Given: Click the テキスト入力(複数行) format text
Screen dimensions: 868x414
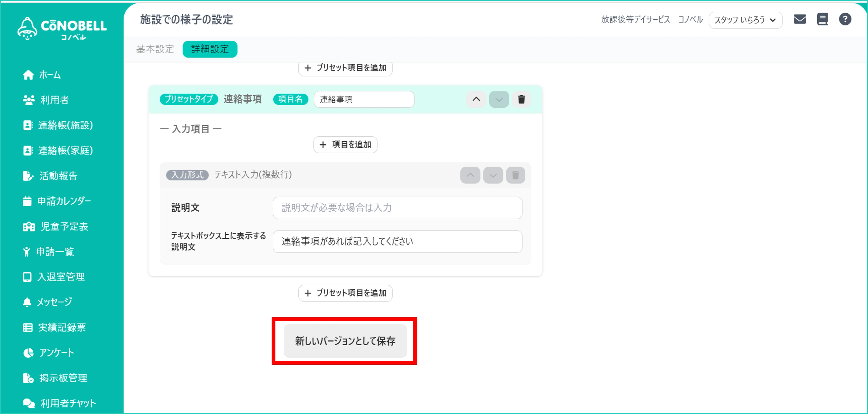Looking at the screenshot, I should [x=253, y=175].
